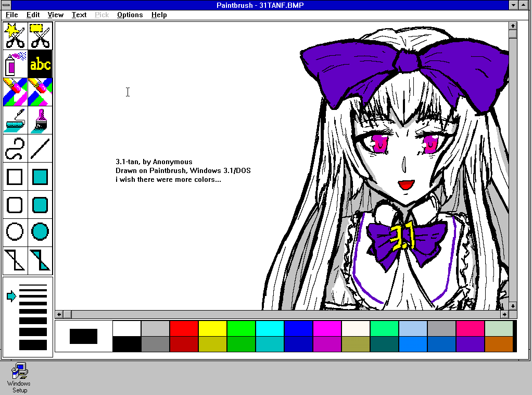Click the text '3.1-tan, by Anonymous' on canvas
The width and height of the screenshot is (532, 395).
pos(154,162)
